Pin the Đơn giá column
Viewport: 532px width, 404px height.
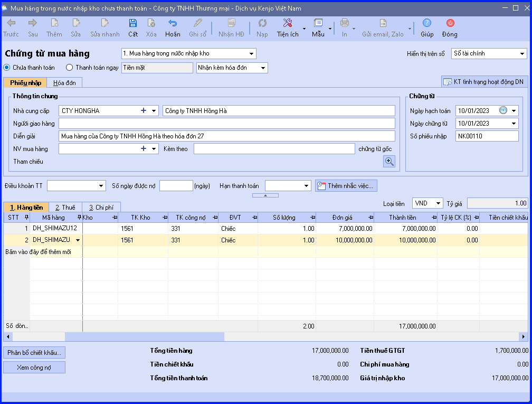pyautogui.click(x=370, y=217)
